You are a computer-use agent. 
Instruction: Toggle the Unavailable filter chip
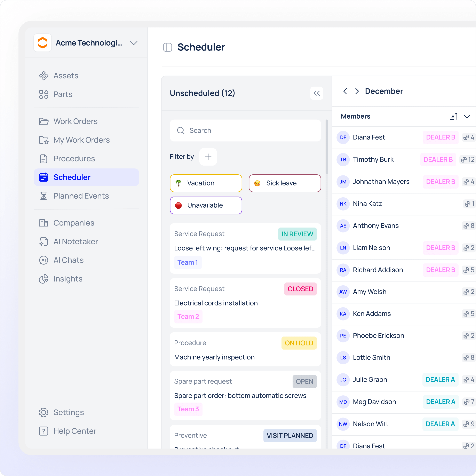click(x=206, y=205)
